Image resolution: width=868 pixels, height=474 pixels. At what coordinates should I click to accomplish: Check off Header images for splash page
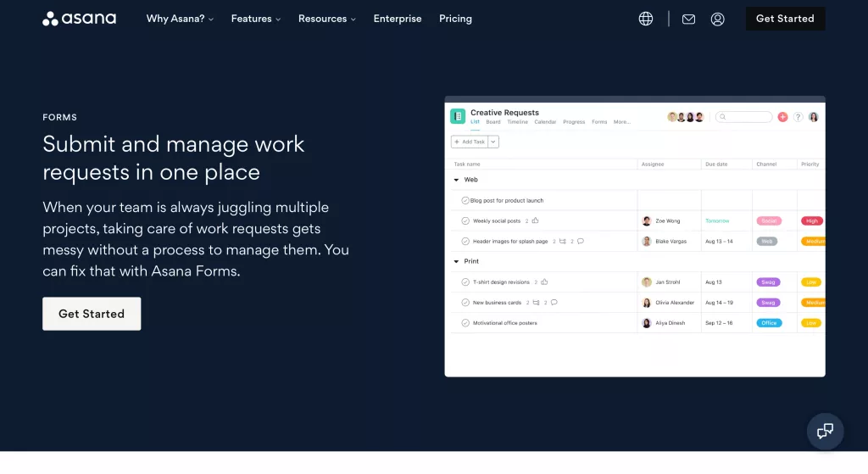pyautogui.click(x=465, y=242)
